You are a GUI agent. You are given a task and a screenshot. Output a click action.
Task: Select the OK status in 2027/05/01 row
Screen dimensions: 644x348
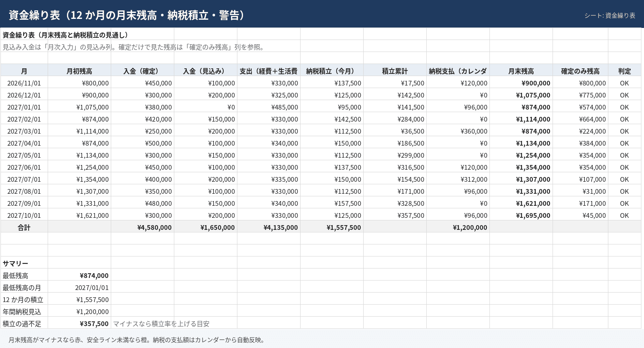625,155
